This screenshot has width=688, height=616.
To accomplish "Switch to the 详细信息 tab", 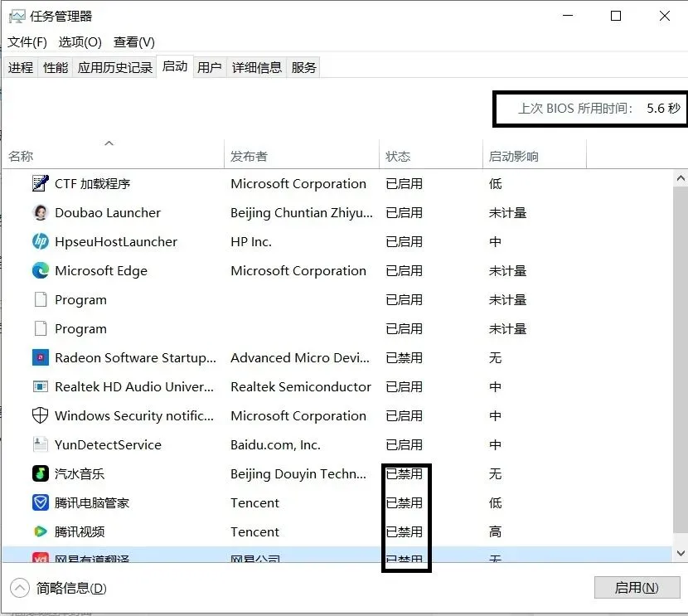I will click(257, 67).
